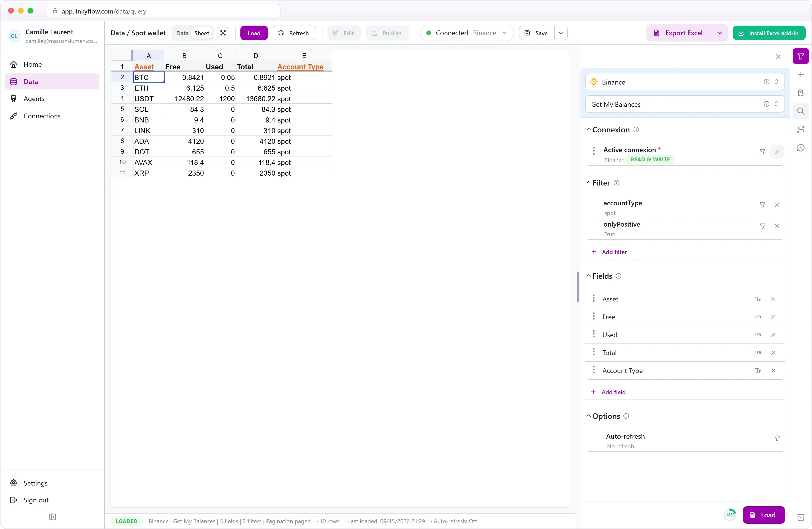Open Get My Balances endpoint selector

(684, 104)
